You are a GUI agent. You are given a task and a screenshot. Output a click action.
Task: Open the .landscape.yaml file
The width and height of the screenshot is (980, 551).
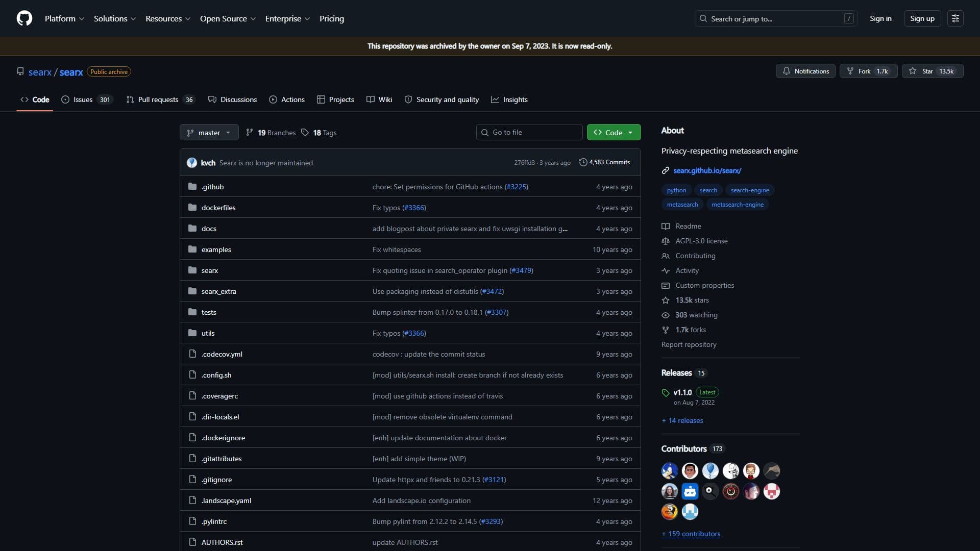(226, 500)
